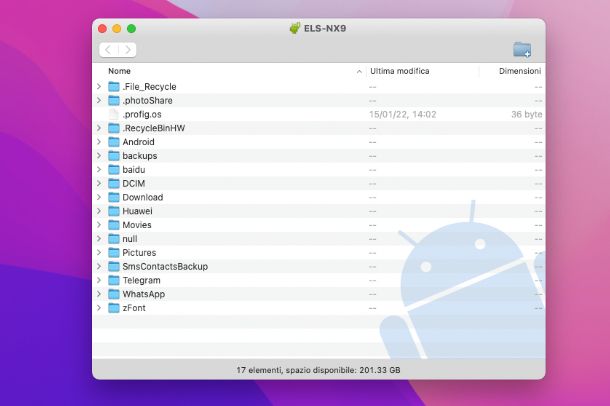Screen dimensions: 610x406
Task: Click the Huawei folder icon
Action: coord(114,211)
